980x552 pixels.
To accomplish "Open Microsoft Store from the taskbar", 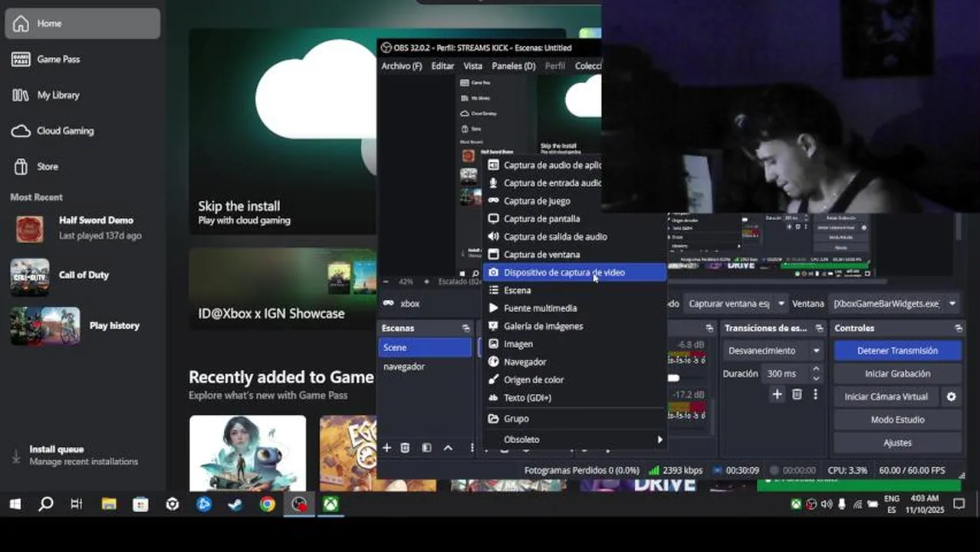I will point(140,504).
